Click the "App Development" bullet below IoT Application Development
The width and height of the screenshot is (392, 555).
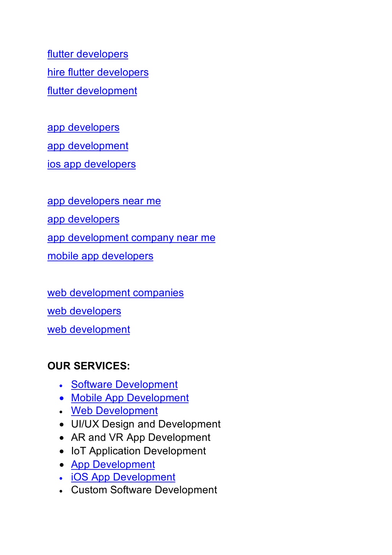pos(113,465)
